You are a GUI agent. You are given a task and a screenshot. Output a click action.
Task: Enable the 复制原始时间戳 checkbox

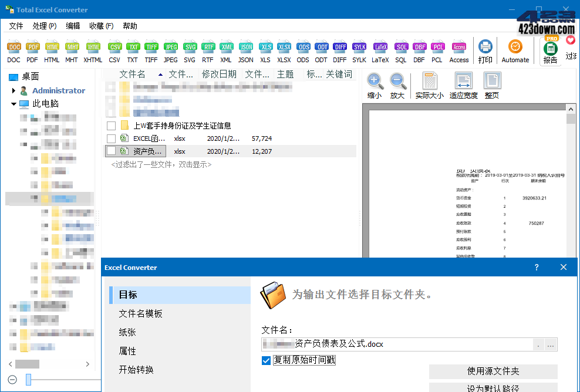point(266,360)
